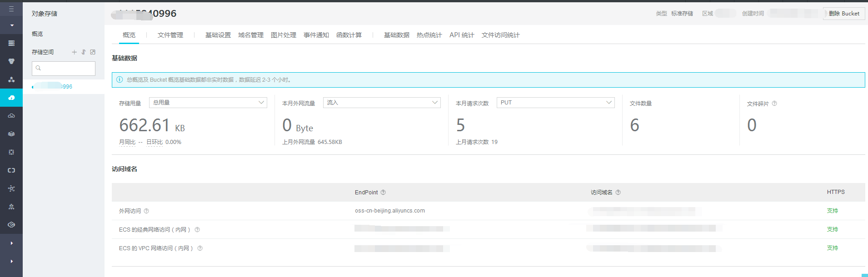Image resolution: width=868 pixels, height=277 pixels.
Task: Open the hub-spoke icon in sidebar
Action: tap(11, 188)
